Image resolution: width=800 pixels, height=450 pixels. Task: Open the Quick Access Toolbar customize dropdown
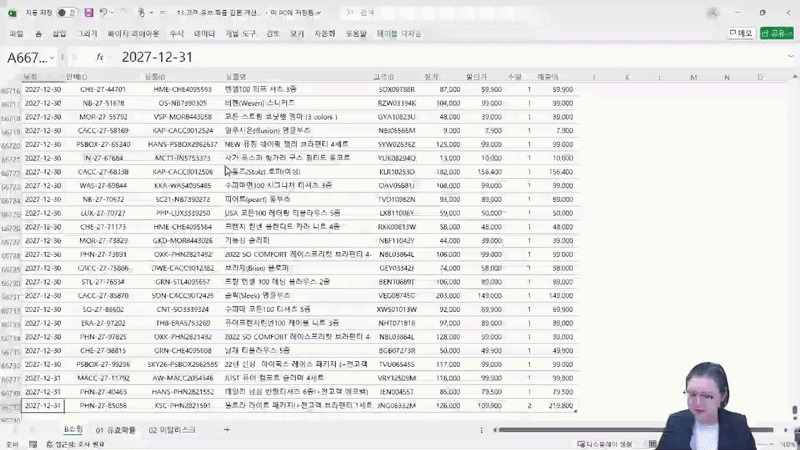(x=151, y=13)
